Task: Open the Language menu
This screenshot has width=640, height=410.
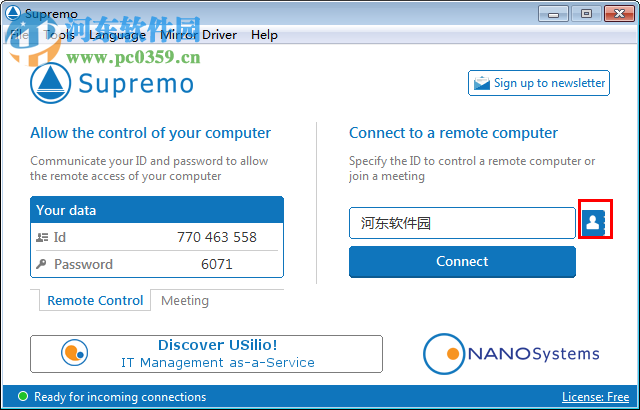Action: (x=118, y=35)
